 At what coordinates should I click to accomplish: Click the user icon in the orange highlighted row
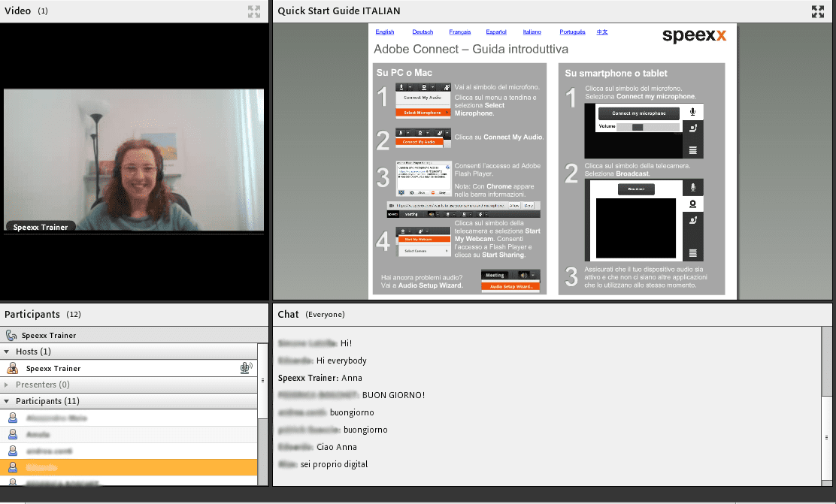(13, 467)
